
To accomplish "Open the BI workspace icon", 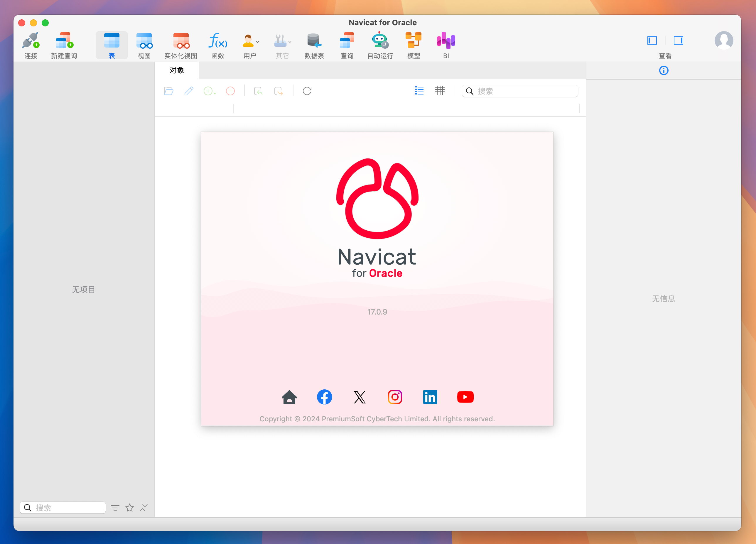I will [446, 45].
